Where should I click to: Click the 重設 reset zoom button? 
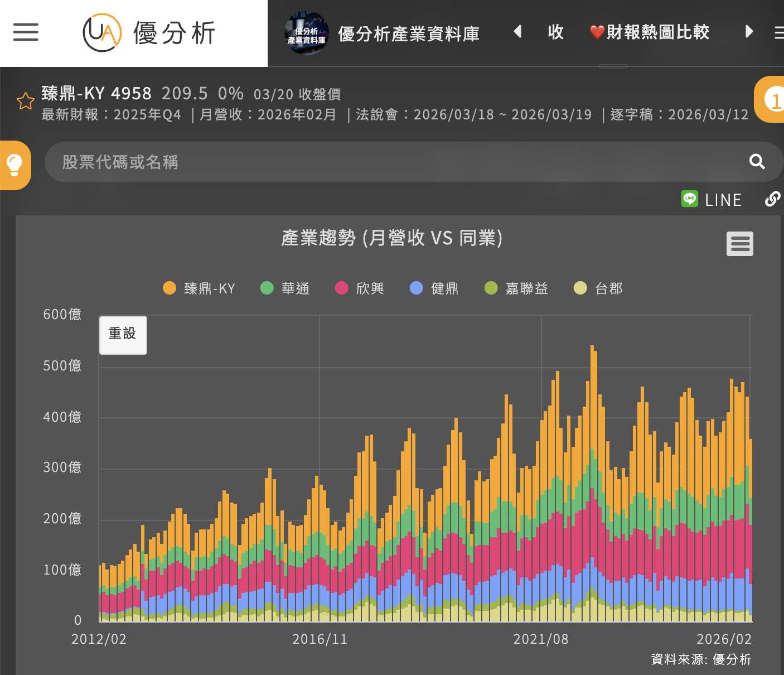tap(123, 335)
